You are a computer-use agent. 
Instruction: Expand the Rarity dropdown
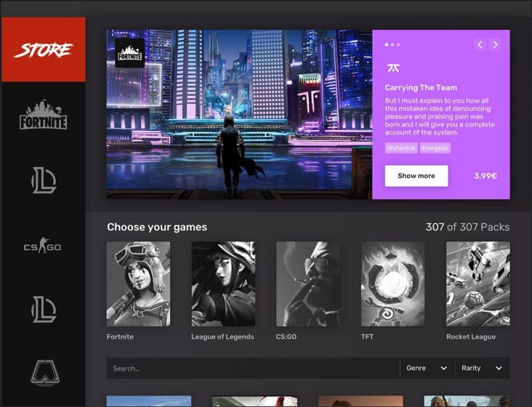pos(482,368)
